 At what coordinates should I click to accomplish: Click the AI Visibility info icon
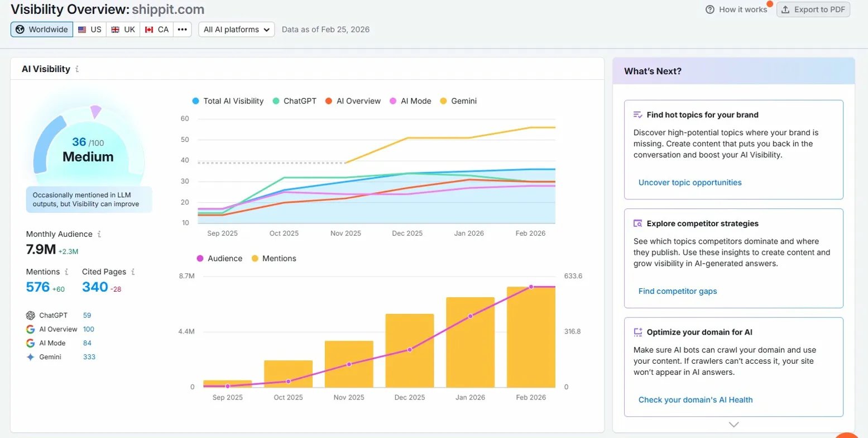pos(77,69)
